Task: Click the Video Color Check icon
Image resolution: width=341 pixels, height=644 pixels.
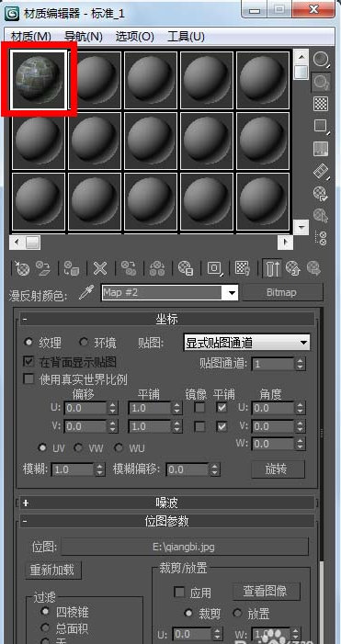Action: [x=321, y=148]
